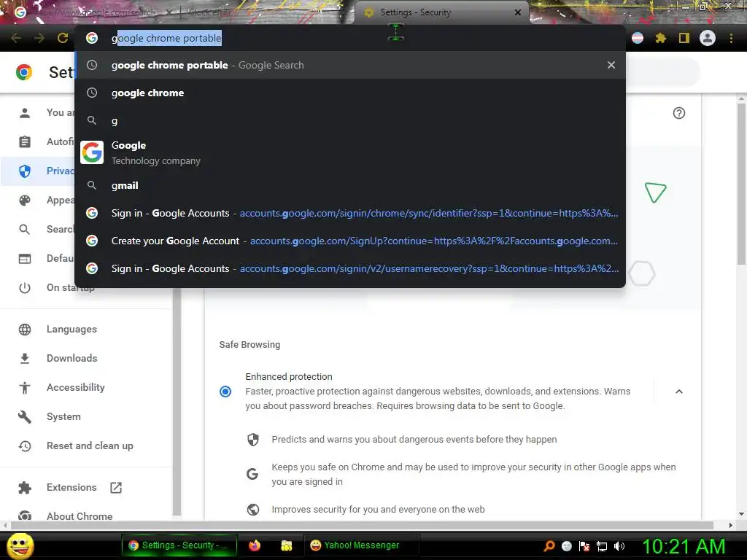Click the Accessibility person icon
The width and height of the screenshot is (747, 560).
tap(25, 388)
